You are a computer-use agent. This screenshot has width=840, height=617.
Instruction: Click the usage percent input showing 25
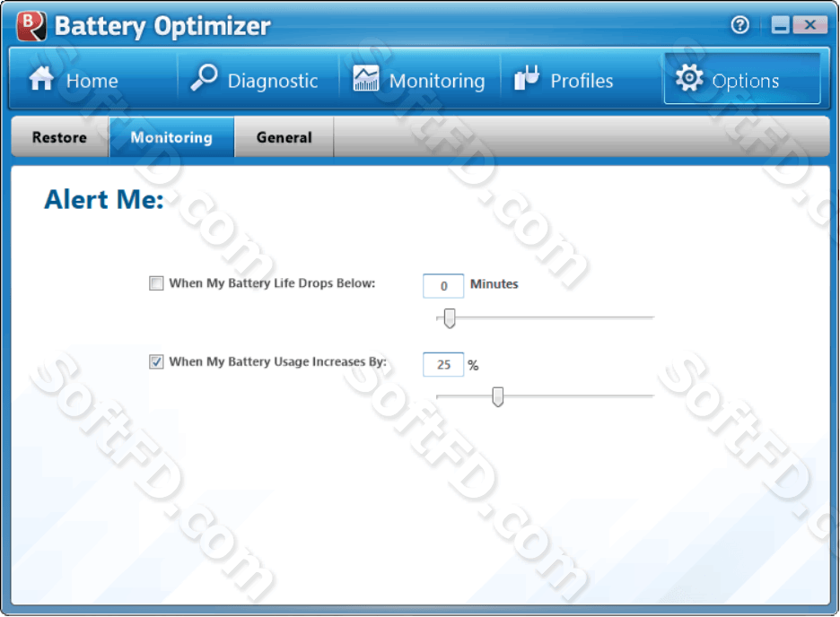(x=443, y=365)
